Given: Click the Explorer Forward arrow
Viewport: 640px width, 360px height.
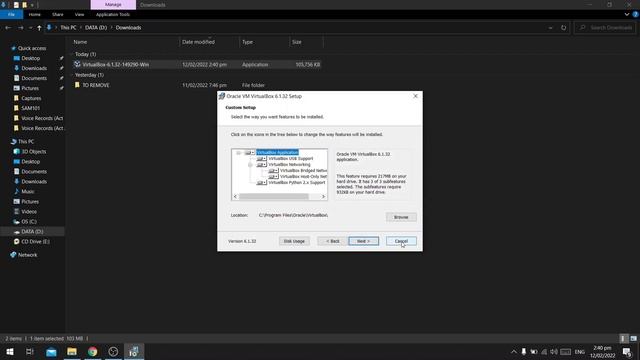Looking at the screenshot, I should pos(20,28).
